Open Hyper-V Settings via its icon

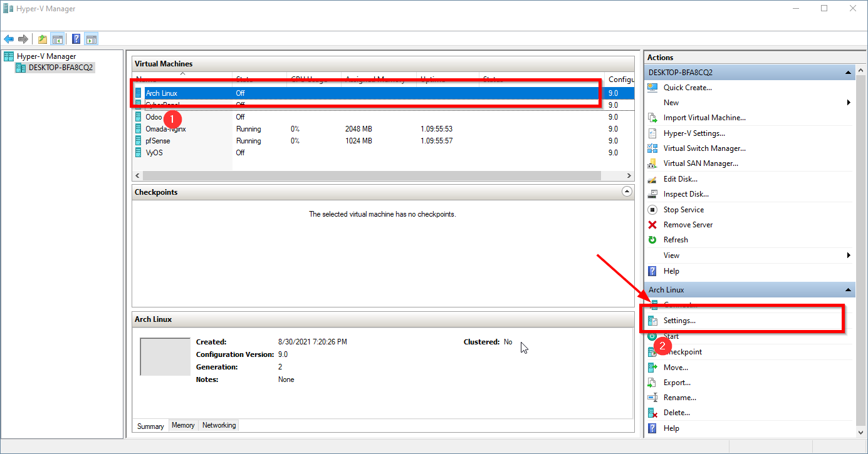652,133
